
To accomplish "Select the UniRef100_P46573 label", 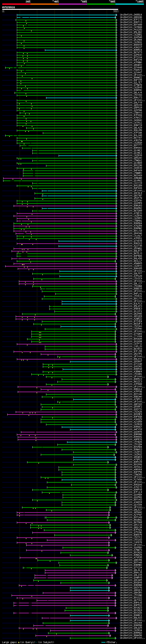I will pyautogui.click(x=131, y=70).
